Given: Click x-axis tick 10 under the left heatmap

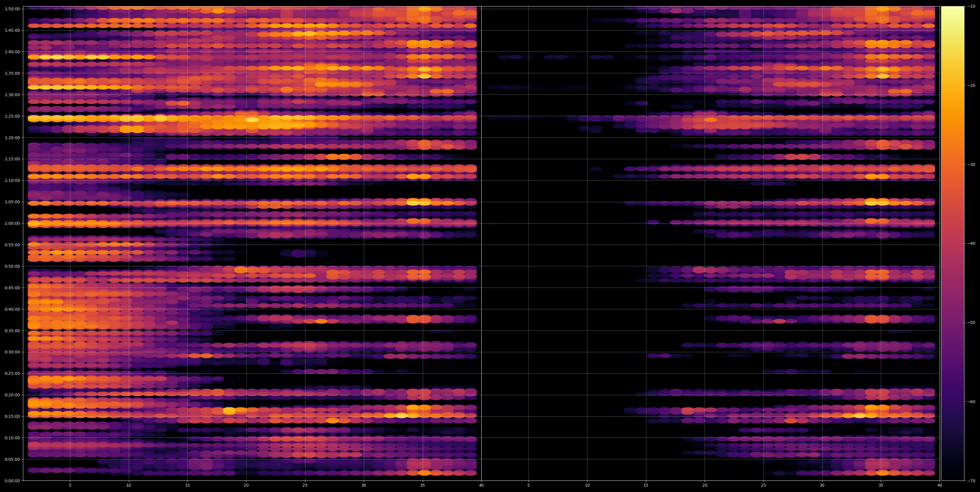Looking at the screenshot, I should coord(129,486).
